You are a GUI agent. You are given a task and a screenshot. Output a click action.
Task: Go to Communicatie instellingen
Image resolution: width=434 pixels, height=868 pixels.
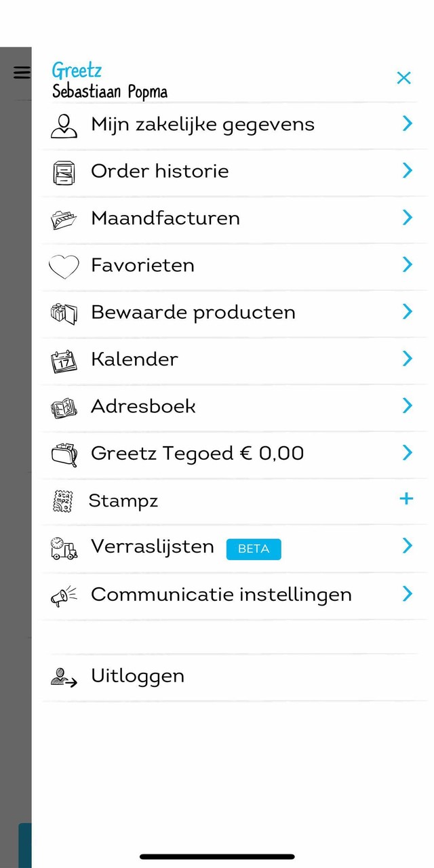[x=221, y=595]
